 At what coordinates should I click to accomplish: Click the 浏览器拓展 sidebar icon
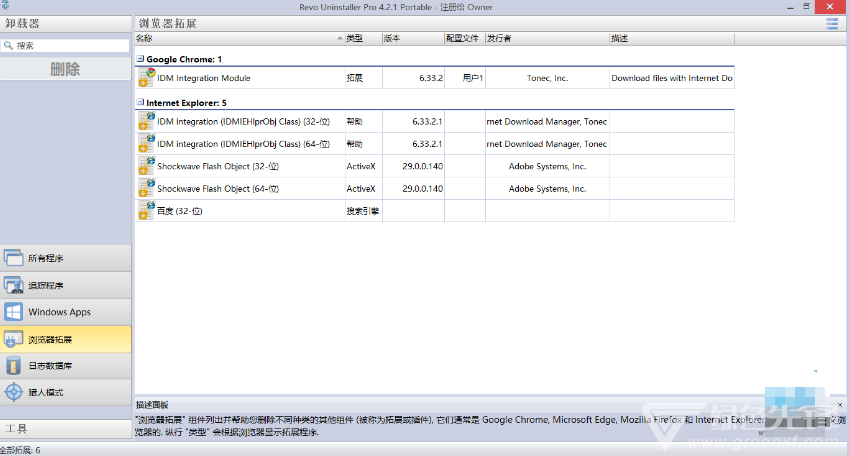click(x=14, y=340)
